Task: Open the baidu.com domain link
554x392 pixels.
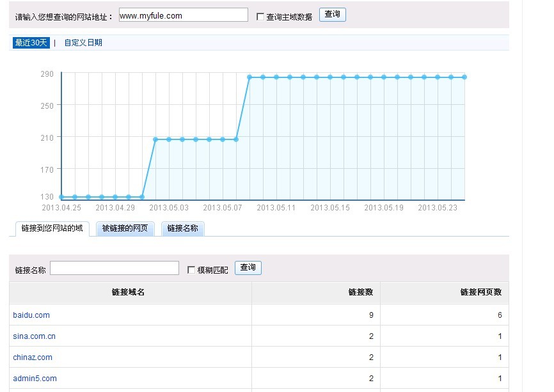Action: click(x=31, y=315)
